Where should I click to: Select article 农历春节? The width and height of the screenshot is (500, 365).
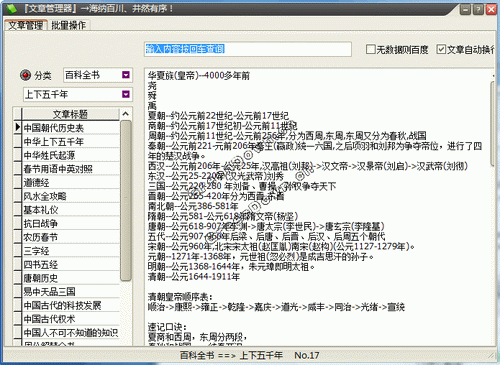pos(70,237)
